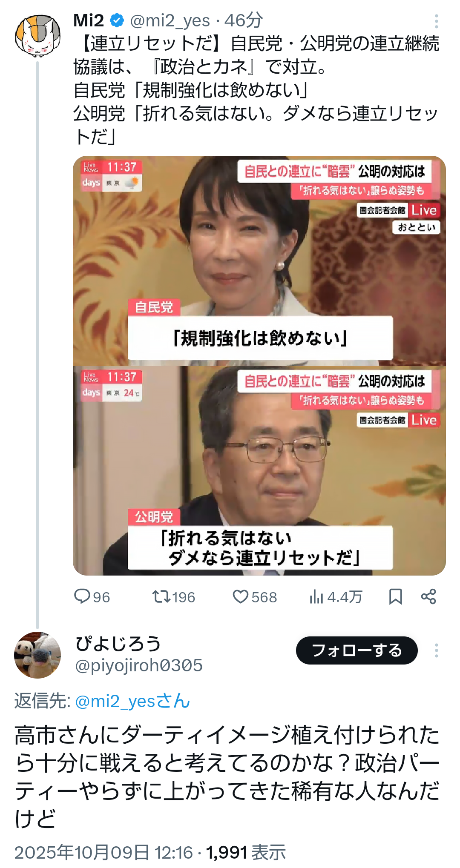This screenshot has height=868, width=460.
Task: Share the tweet using the share icon
Action: pyautogui.click(x=428, y=596)
